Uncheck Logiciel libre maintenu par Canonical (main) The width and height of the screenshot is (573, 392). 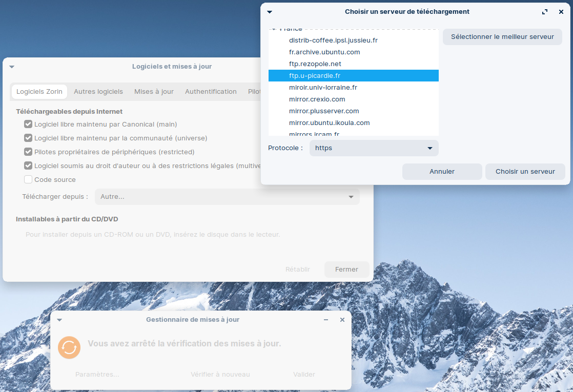28,124
